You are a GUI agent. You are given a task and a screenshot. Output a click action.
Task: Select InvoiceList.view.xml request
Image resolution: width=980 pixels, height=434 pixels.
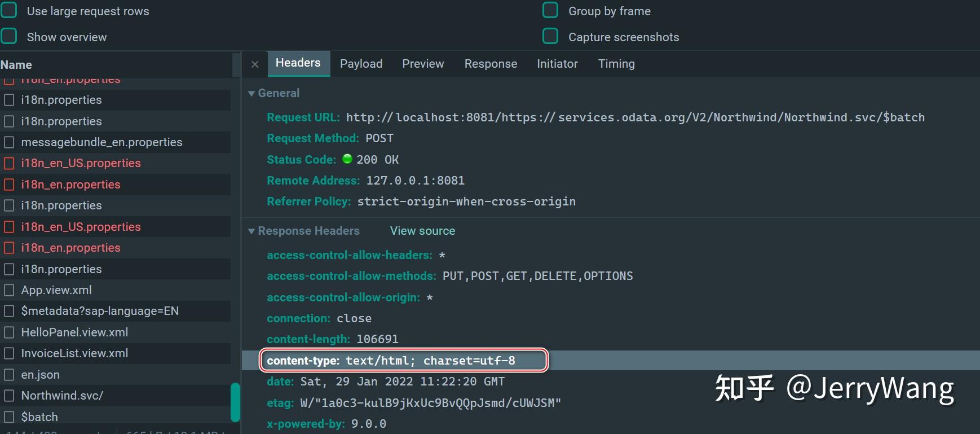(116, 353)
